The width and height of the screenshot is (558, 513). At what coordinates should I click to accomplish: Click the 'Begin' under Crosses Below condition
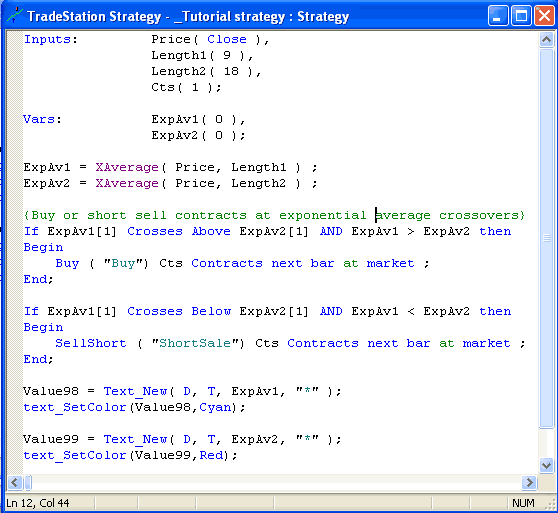pos(43,327)
